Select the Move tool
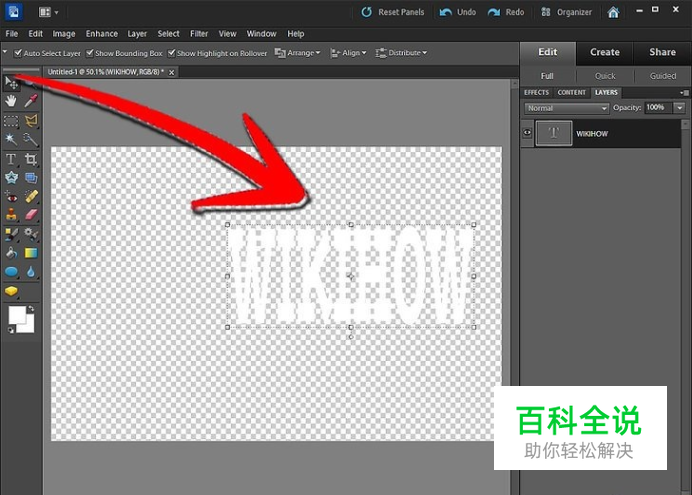The image size is (692, 495). pyautogui.click(x=11, y=83)
